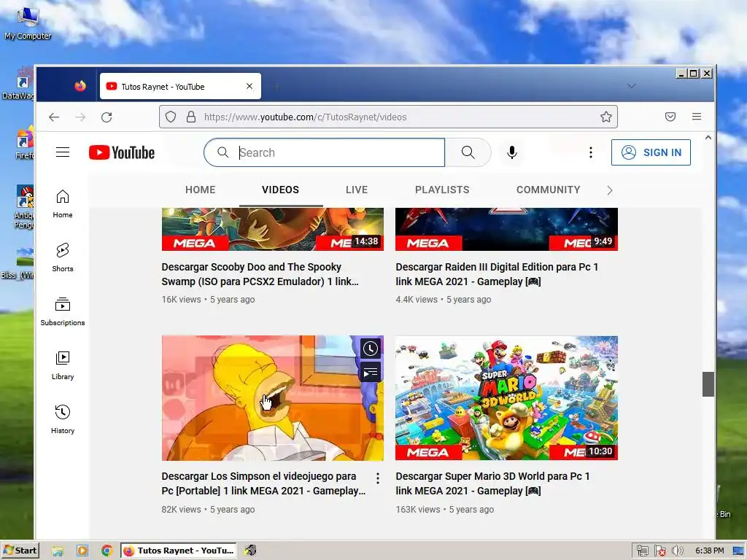Click the page vertical scrollbar thumb
The image size is (747, 560).
[x=708, y=384]
